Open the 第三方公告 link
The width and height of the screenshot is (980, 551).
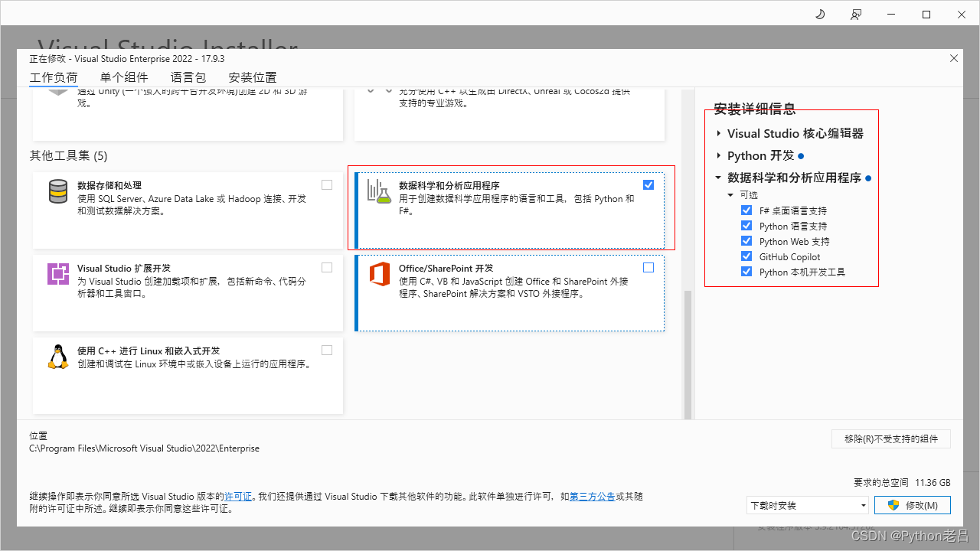593,497
